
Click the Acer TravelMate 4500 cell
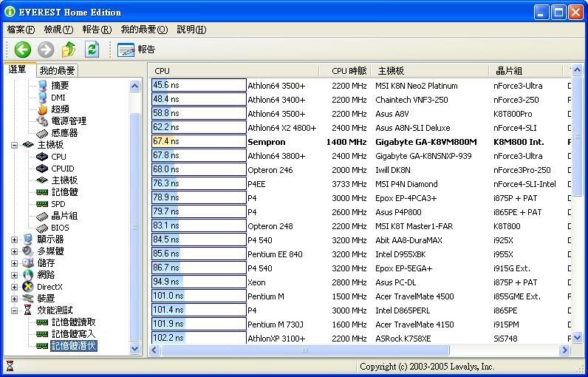[414, 296]
